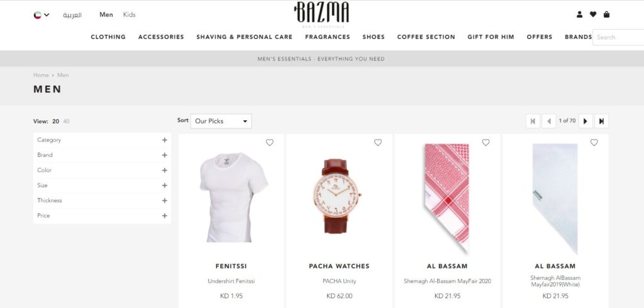Show 40 items per page

[x=66, y=122]
